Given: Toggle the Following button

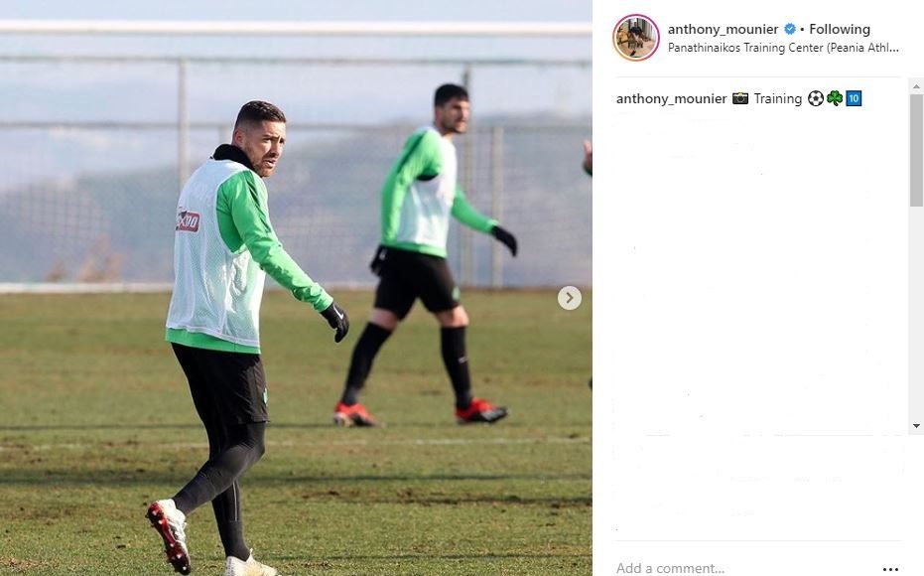Looking at the screenshot, I should (840, 29).
